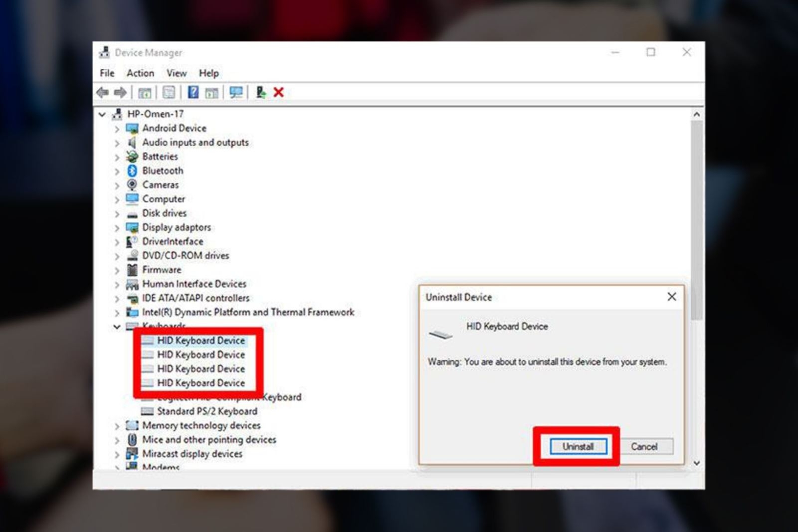Click the Audio inputs and outputs speaker icon

(132, 143)
